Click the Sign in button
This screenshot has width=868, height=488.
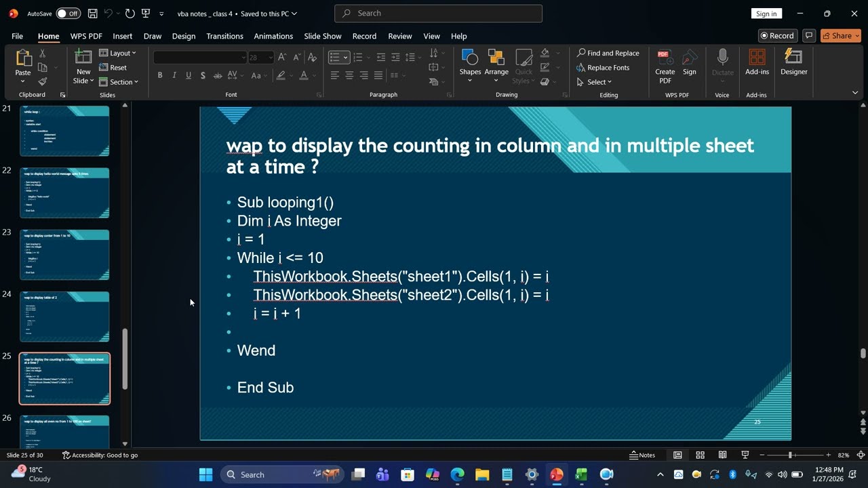pyautogui.click(x=766, y=14)
